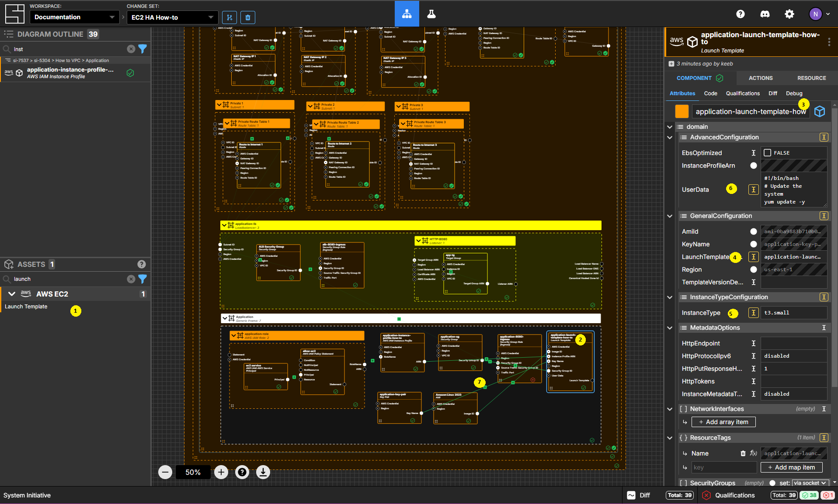The width and height of the screenshot is (838, 504).
Task: Click the failed qualifications count badge
Action: click(x=828, y=495)
